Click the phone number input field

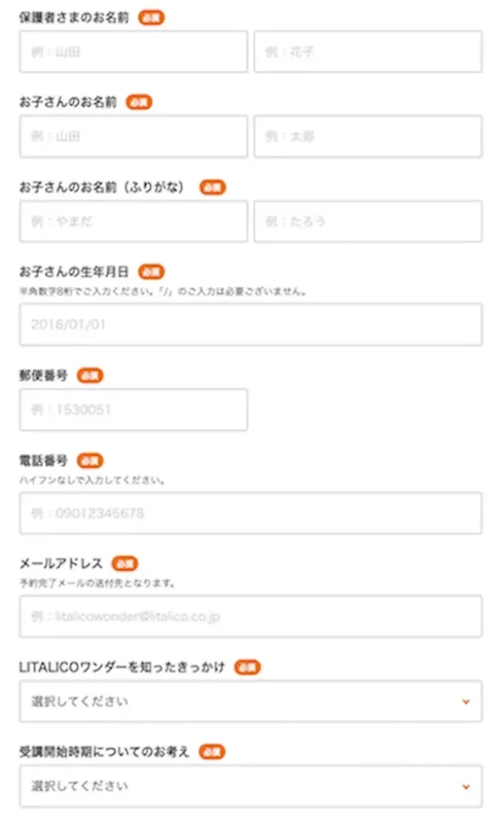tap(250, 513)
